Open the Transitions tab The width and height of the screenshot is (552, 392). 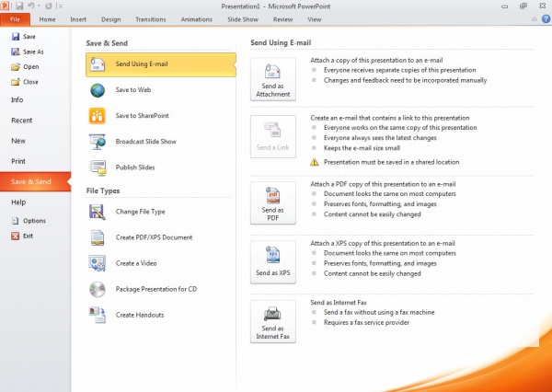tap(151, 19)
